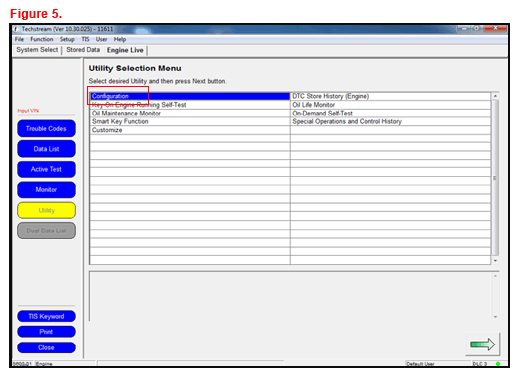Click the upper list scrollbar down arrow

pos(495,261)
